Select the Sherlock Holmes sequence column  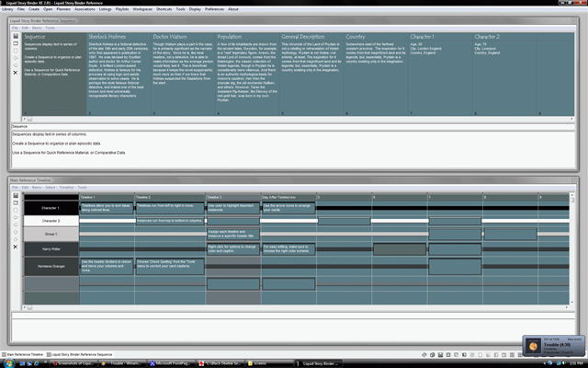(119, 74)
